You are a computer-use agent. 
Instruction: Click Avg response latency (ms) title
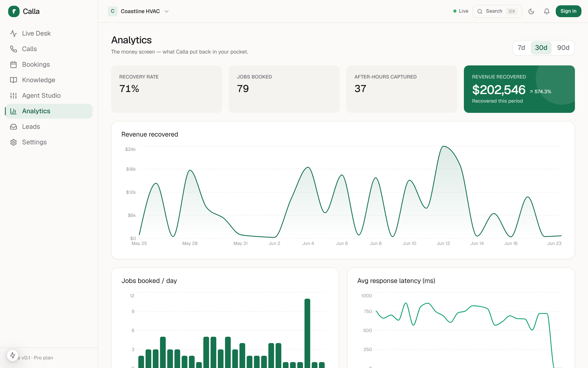coord(396,281)
